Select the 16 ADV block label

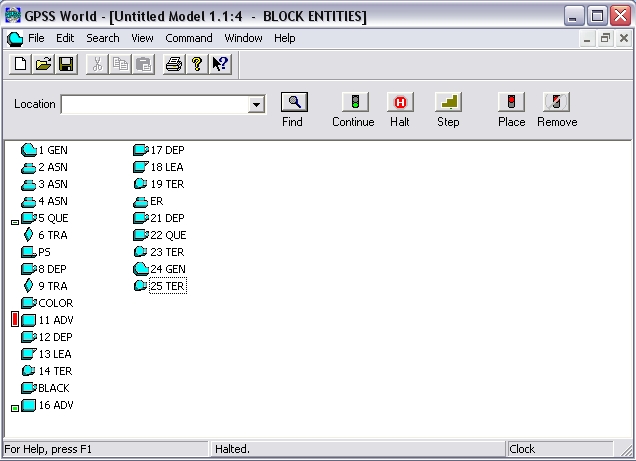56,405
